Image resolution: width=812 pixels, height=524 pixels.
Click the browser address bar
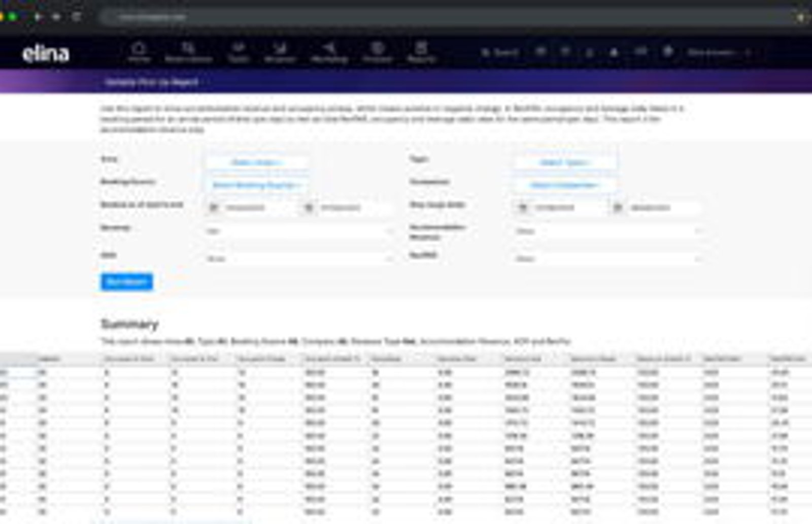coord(447,17)
